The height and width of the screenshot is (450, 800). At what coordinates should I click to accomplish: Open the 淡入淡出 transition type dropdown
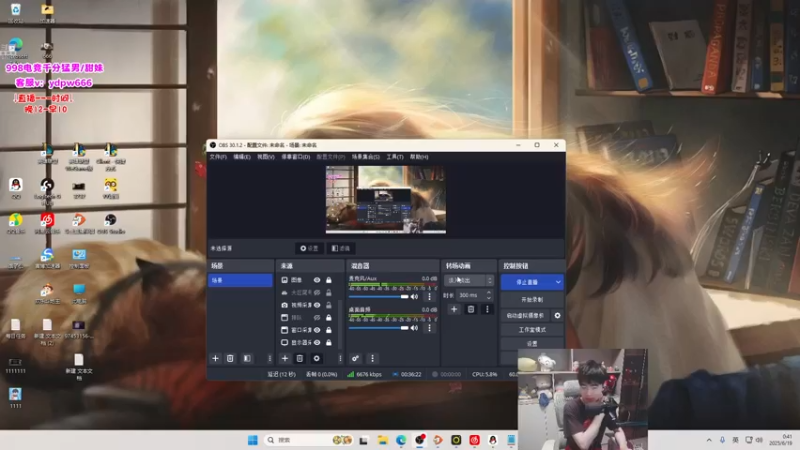pyautogui.click(x=469, y=280)
